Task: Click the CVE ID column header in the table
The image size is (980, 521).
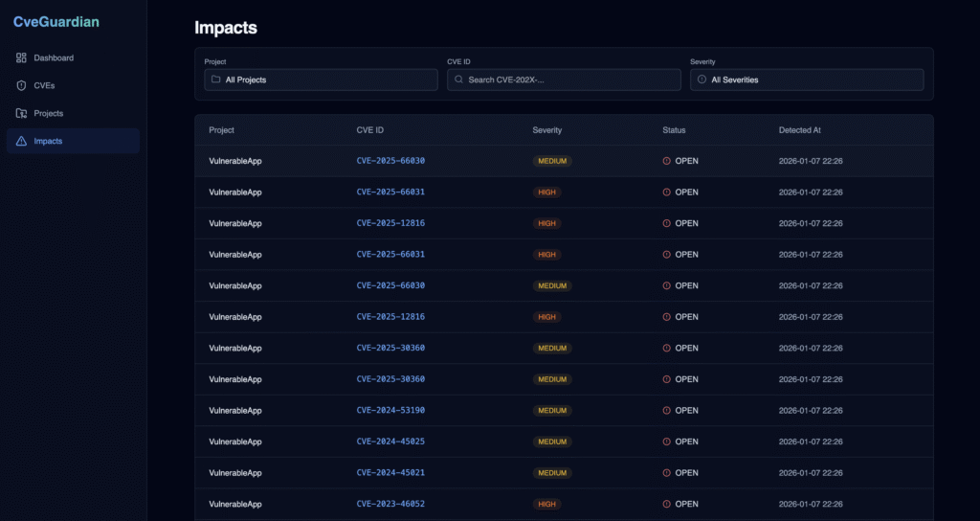Action: [x=370, y=130]
